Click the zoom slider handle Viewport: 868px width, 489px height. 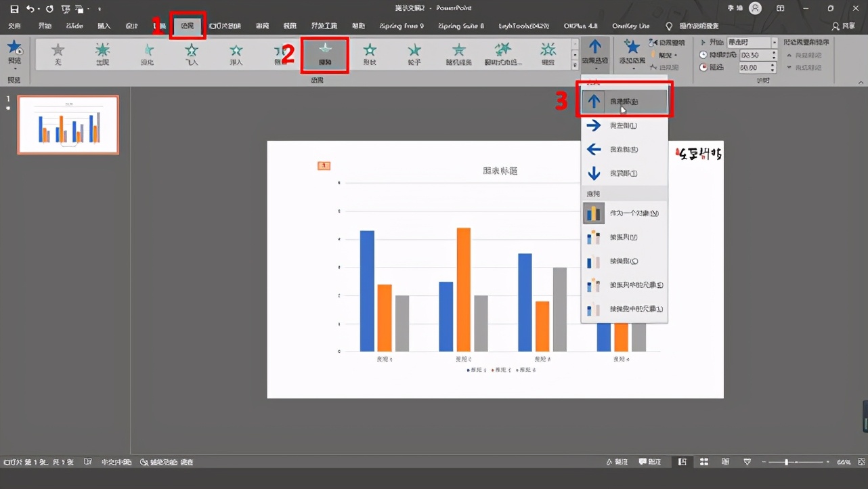786,462
